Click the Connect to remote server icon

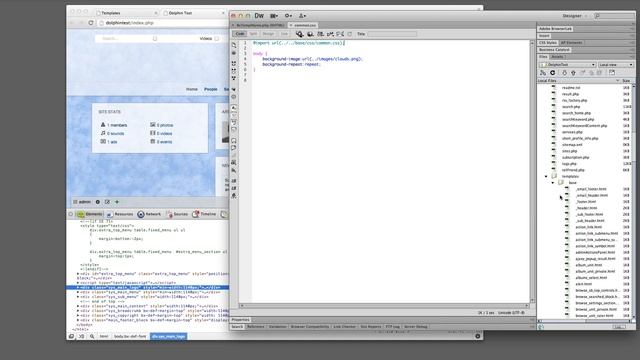tap(543, 73)
